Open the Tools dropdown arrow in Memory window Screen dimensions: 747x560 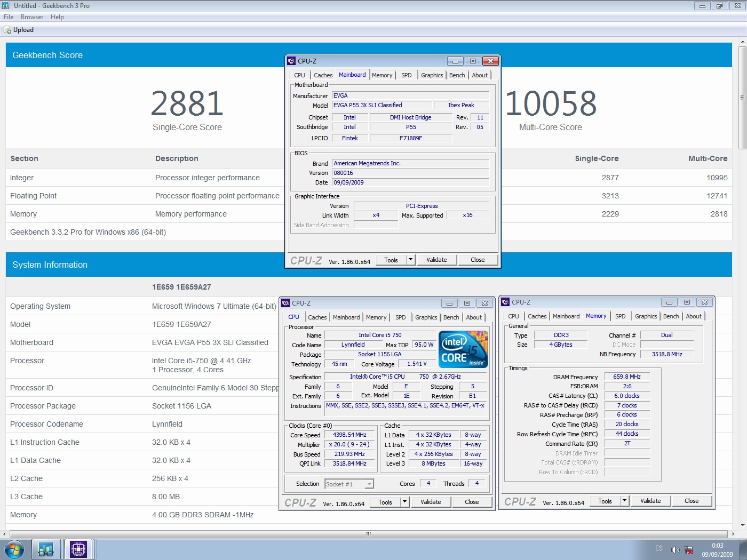[624, 501]
